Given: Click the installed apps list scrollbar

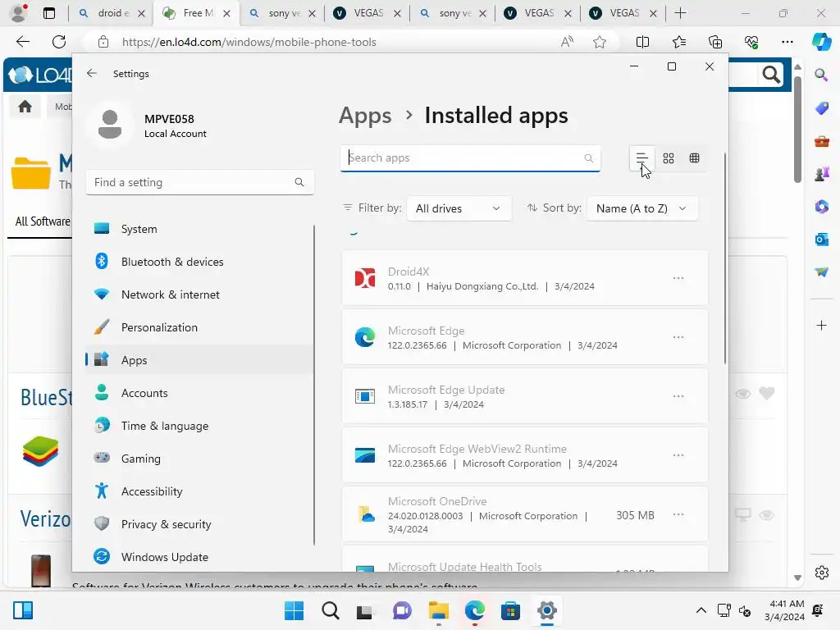Looking at the screenshot, I should 725,257.
